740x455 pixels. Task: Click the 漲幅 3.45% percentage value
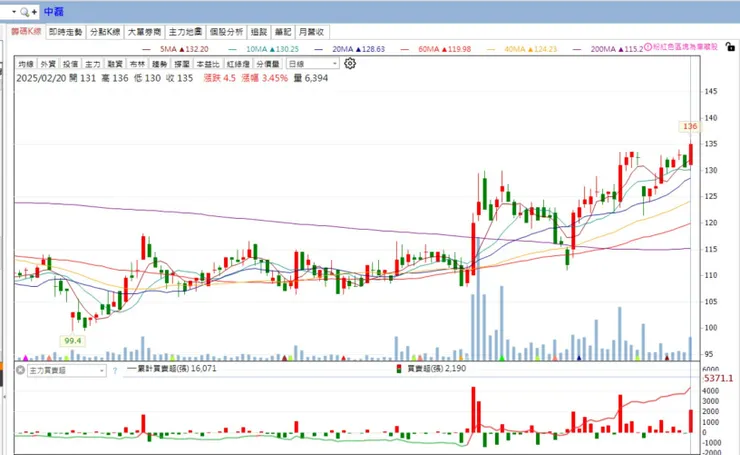[x=265, y=78]
